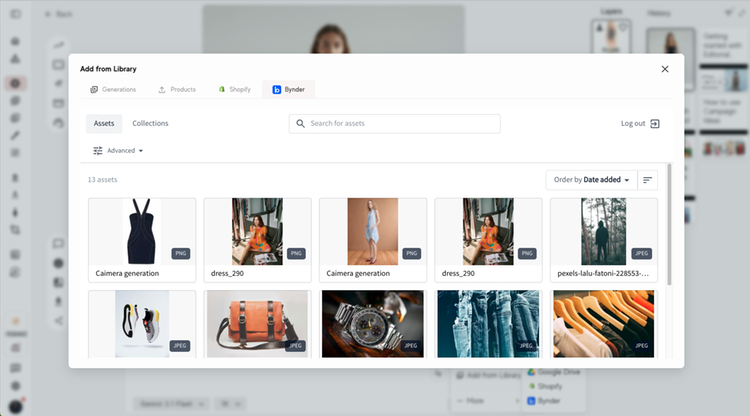Viewport: 750px width, 416px height.
Task: Switch to Collections view
Action: tap(150, 123)
